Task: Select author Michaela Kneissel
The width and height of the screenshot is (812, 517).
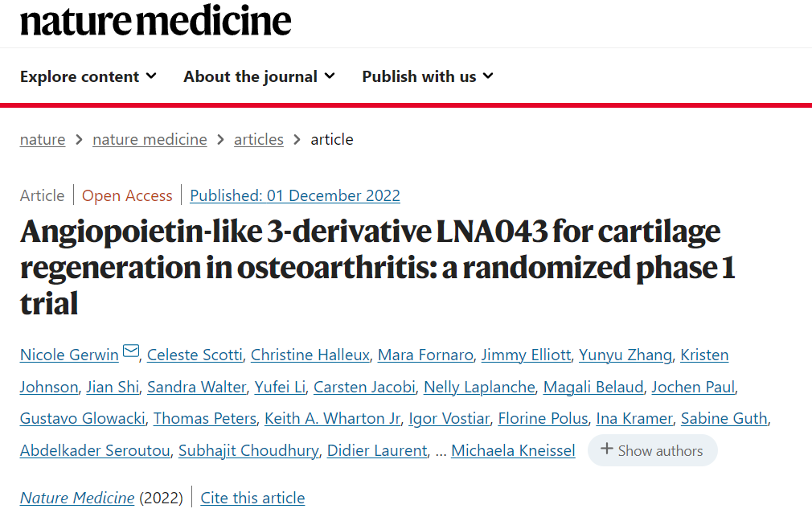Action: [513, 451]
